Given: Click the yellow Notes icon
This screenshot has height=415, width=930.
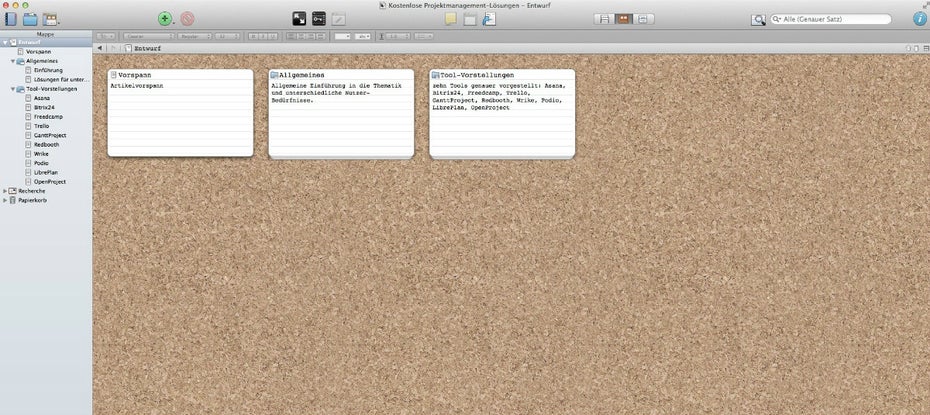Looking at the screenshot, I should click(x=450, y=19).
